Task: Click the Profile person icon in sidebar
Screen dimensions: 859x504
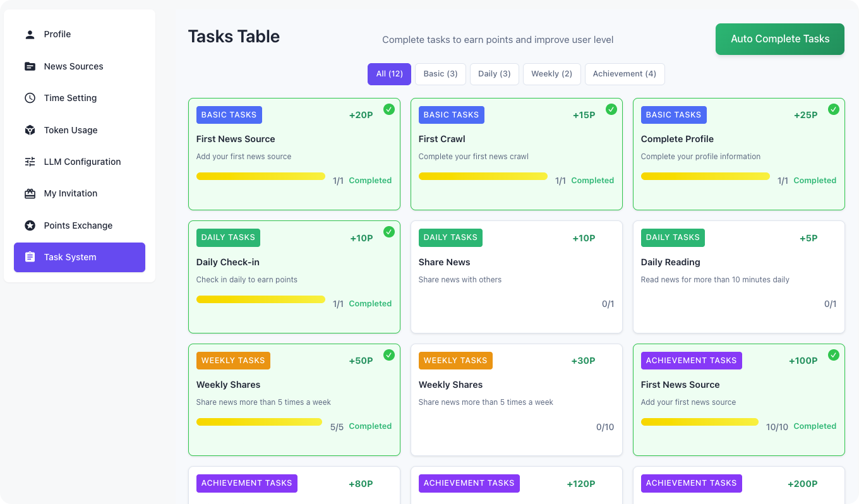Action: point(30,34)
